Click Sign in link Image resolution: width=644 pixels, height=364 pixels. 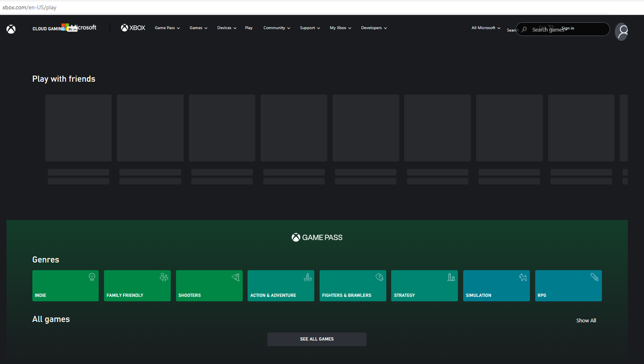click(x=568, y=28)
